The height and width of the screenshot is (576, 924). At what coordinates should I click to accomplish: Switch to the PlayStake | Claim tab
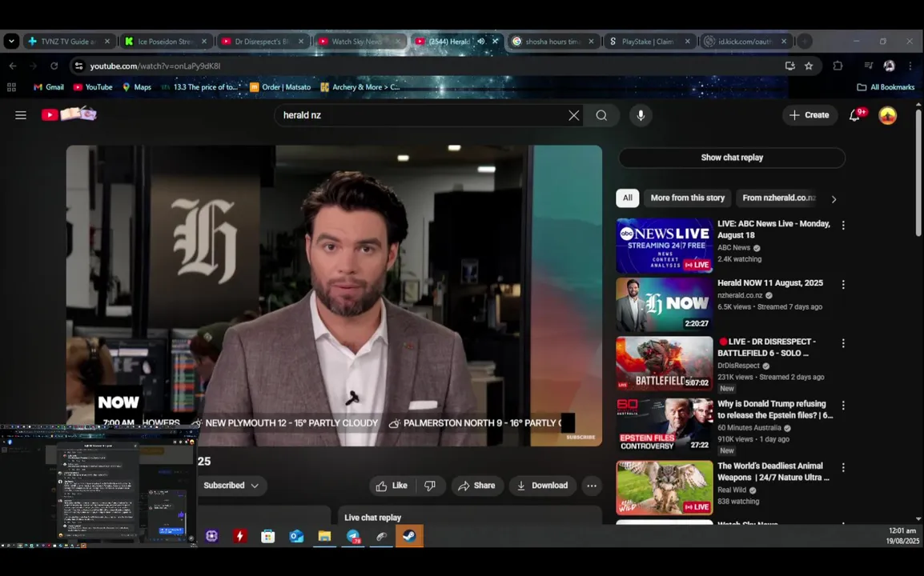pos(649,42)
